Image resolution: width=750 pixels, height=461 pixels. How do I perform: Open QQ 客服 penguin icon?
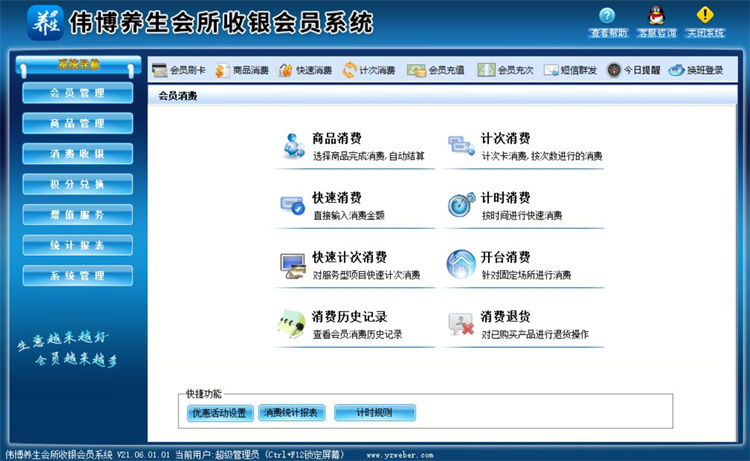[656, 15]
